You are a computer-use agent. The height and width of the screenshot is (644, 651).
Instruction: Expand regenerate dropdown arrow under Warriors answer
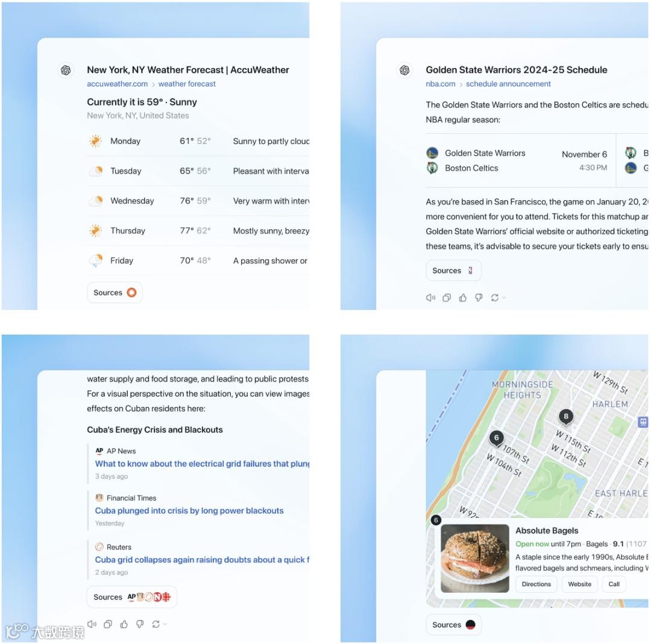coord(504,298)
